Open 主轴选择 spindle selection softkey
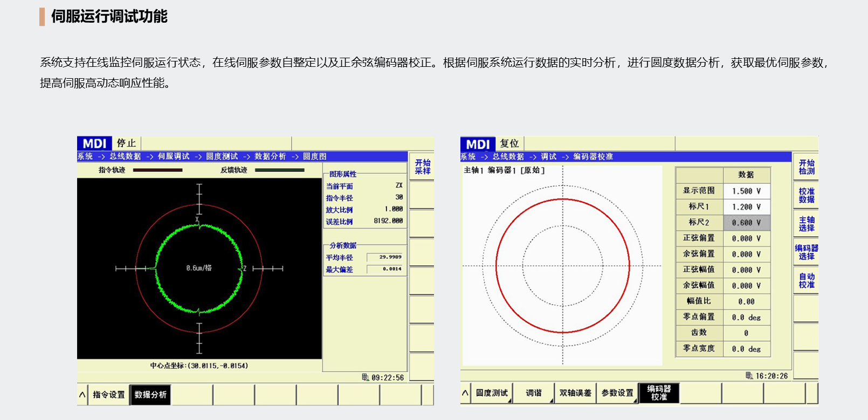This screenshot has width=868, height=420. [806, 224]
